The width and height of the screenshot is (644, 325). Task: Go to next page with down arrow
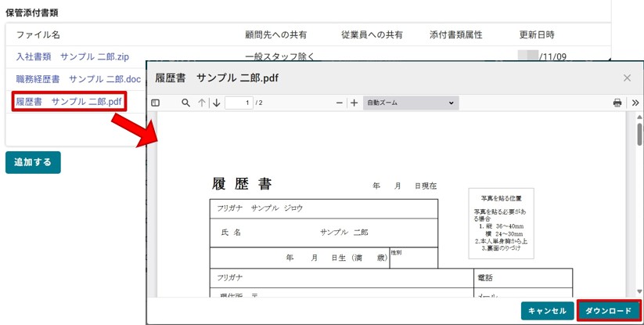pyautogui.click(x=217, y=103)
